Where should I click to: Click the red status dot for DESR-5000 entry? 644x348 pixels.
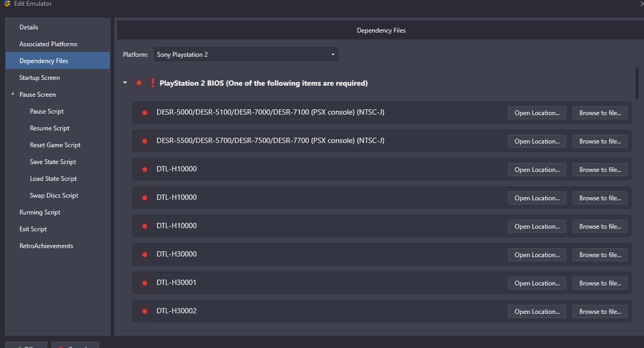coord(144,112)
